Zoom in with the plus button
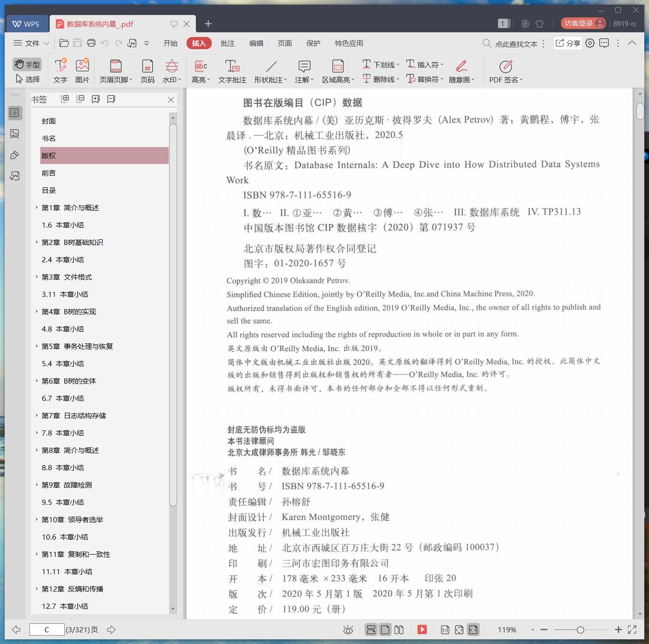Viewport: 649px width, 644px height. click(618, 630)
